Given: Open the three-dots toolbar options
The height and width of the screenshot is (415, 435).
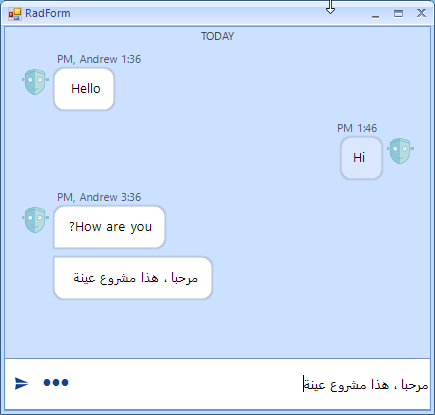Looking at the screenshot, I should click(x=56, y=382).
